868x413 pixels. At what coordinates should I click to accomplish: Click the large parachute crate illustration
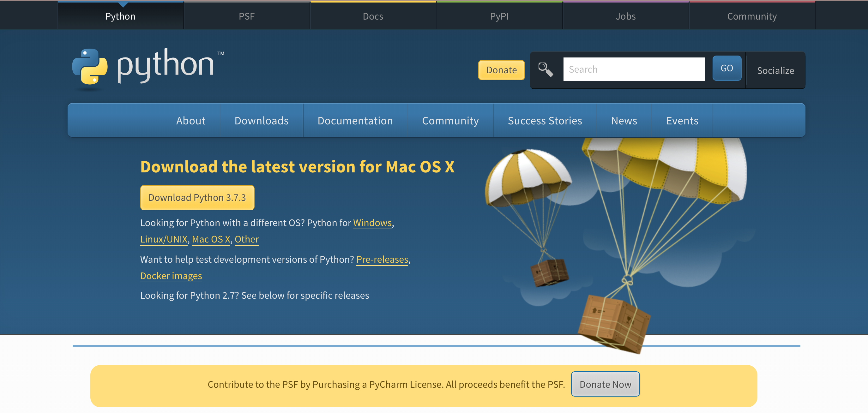pos(614,323)
